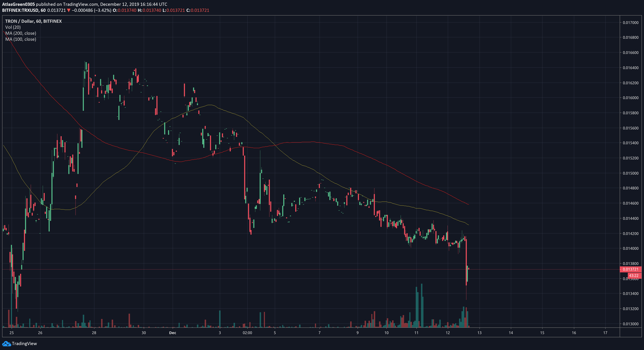This screenshot has width=644, height=350.
Task: Select the MA (200, close) indicator label
Action: tap(20, 33)
